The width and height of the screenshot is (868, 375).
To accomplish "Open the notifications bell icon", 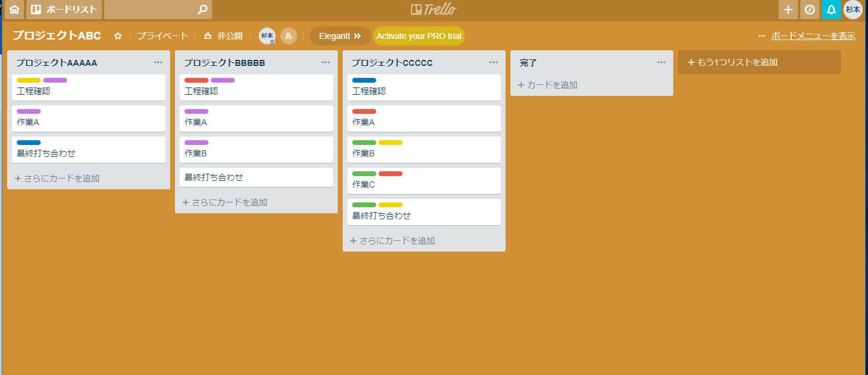I will [x=831, y=10].
